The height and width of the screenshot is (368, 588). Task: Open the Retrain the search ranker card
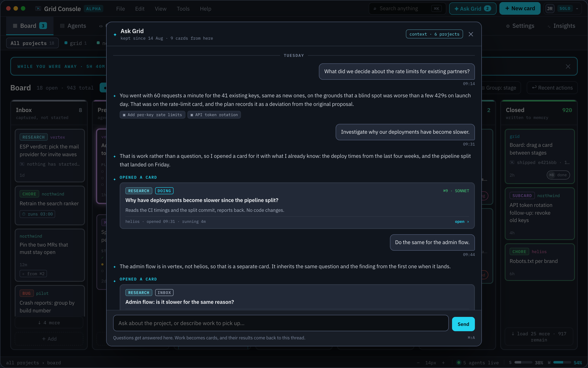(x=50, y=205)
